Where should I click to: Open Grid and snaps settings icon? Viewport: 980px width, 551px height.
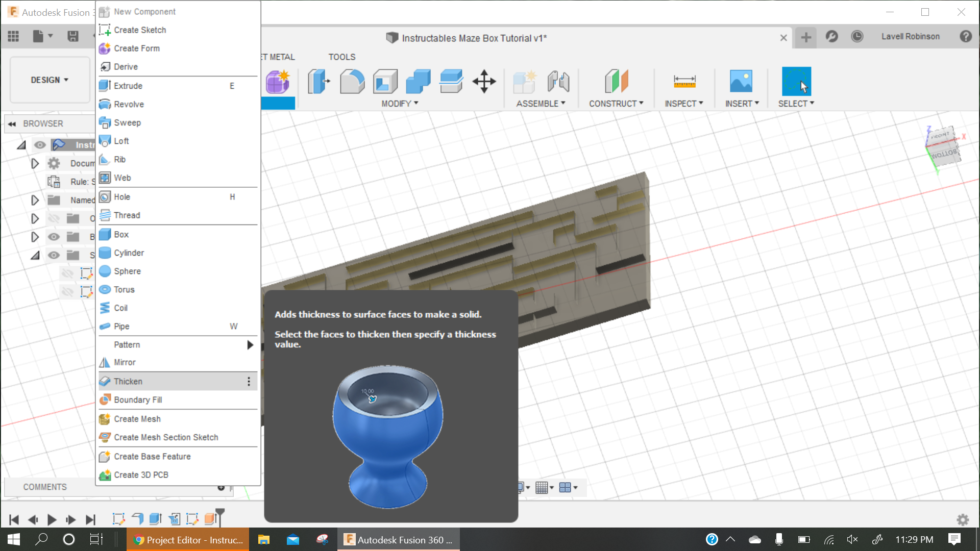[544, 488]
